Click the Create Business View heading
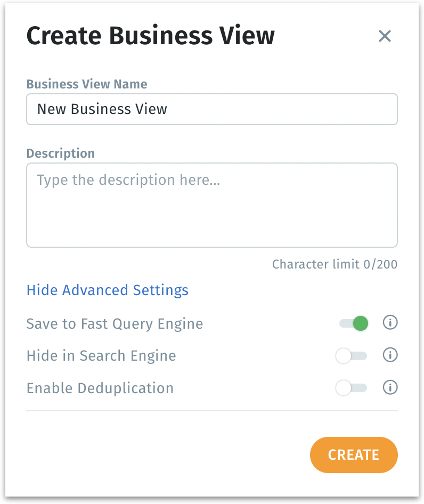Image resolution: width=424 pixels, height=504 pixels. (x=151, y=36)
